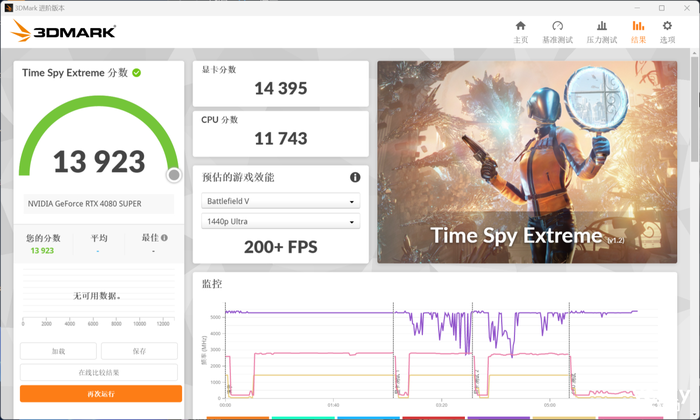The width and height of the screenshot is (700, 420).
Task: Open the 主页 home icon
Action: pyautogui.click(x=521, y=26)
